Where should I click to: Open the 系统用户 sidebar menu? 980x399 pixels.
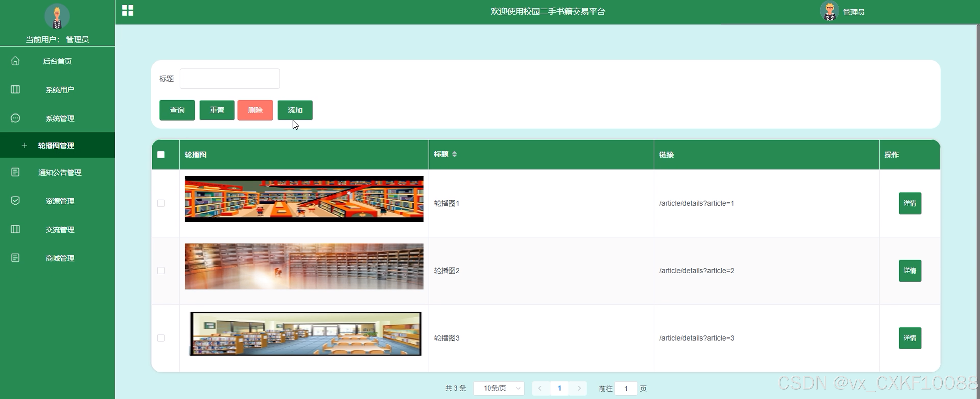tap(60, 90)
